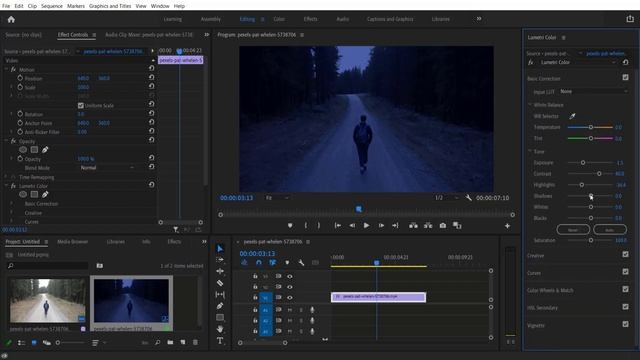Disable Vignette checkbox
640x360 pixels.
pyautogui.click(x=625, y=324)
